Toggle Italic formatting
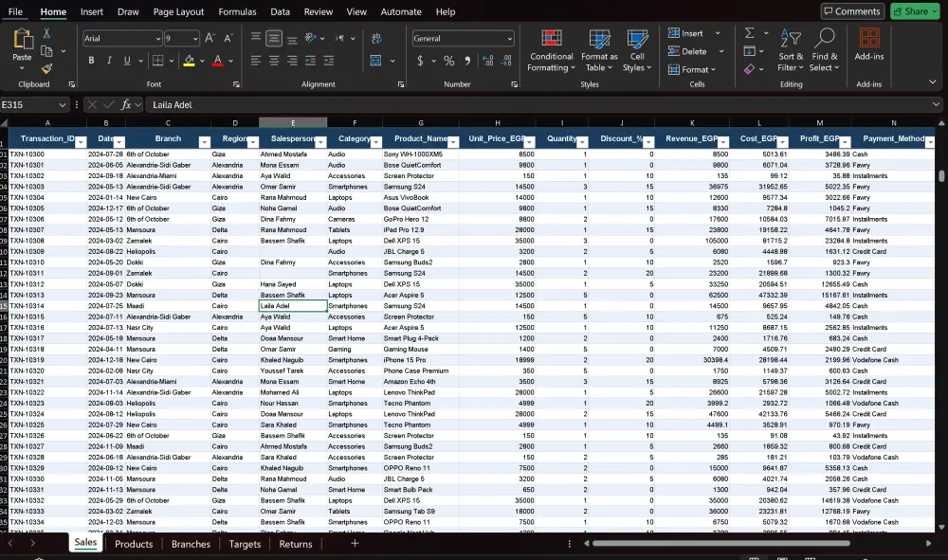 109,61
